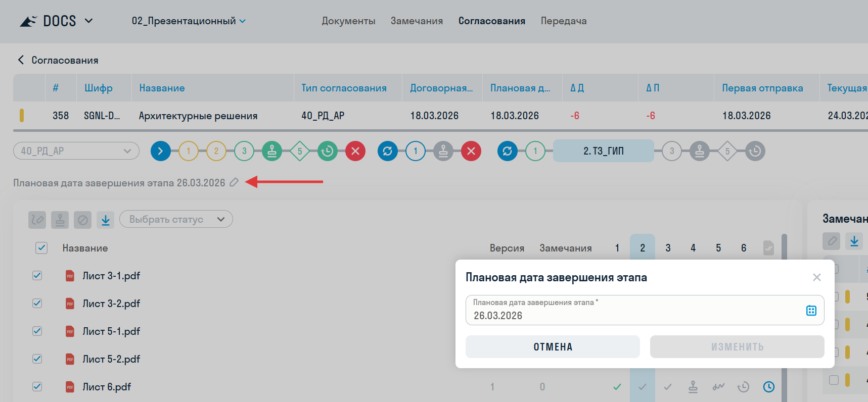Click the ИЗМЕНИТЬ button
The image size is (868, 402).
point(737,347)
